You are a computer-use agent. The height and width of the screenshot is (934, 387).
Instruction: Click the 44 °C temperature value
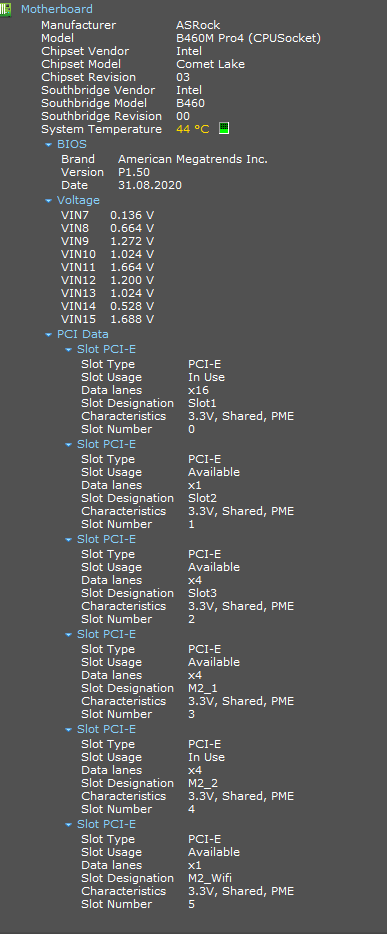pyautogui.click(x=193, y=129)
